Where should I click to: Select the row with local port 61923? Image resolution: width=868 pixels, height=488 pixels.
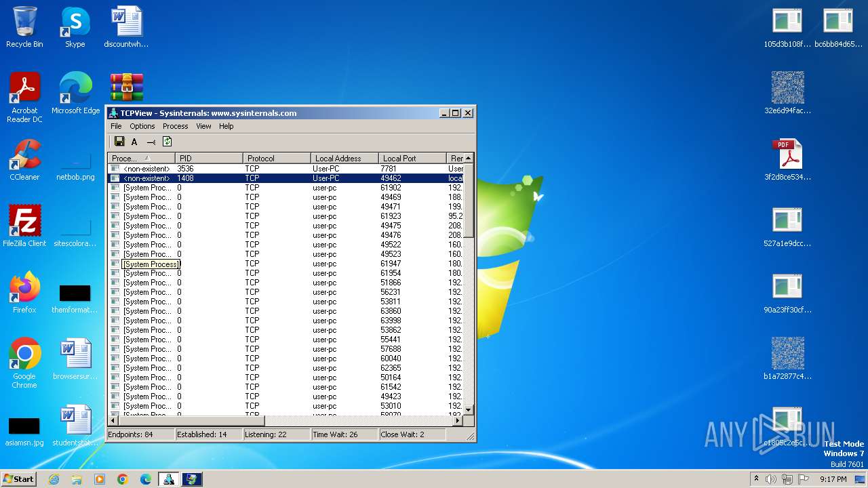click(x=285, y=216)
